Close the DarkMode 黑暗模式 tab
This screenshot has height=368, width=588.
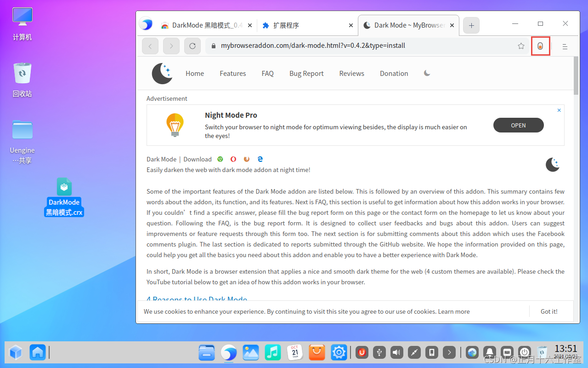tap(249, 26)
